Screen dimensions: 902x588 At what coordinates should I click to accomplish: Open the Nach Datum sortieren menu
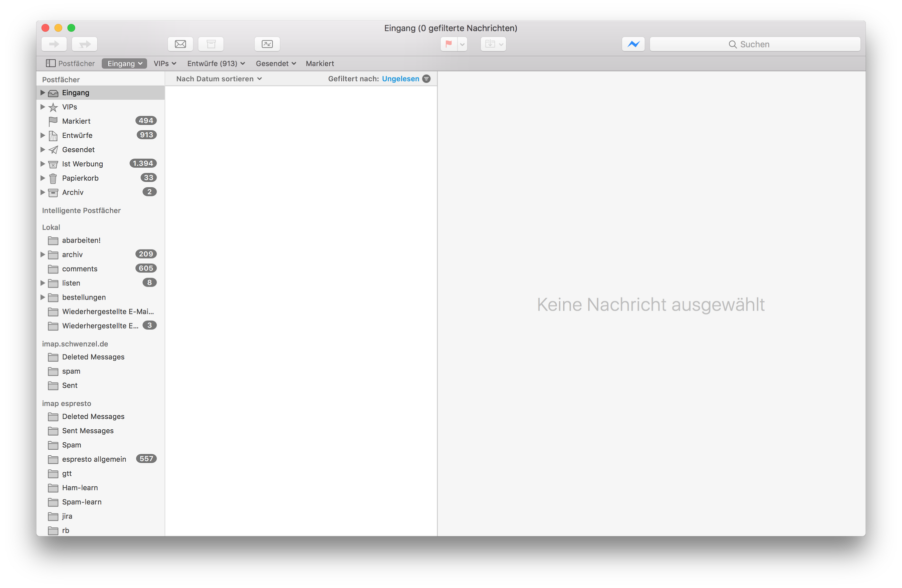[x=219, y=79]
